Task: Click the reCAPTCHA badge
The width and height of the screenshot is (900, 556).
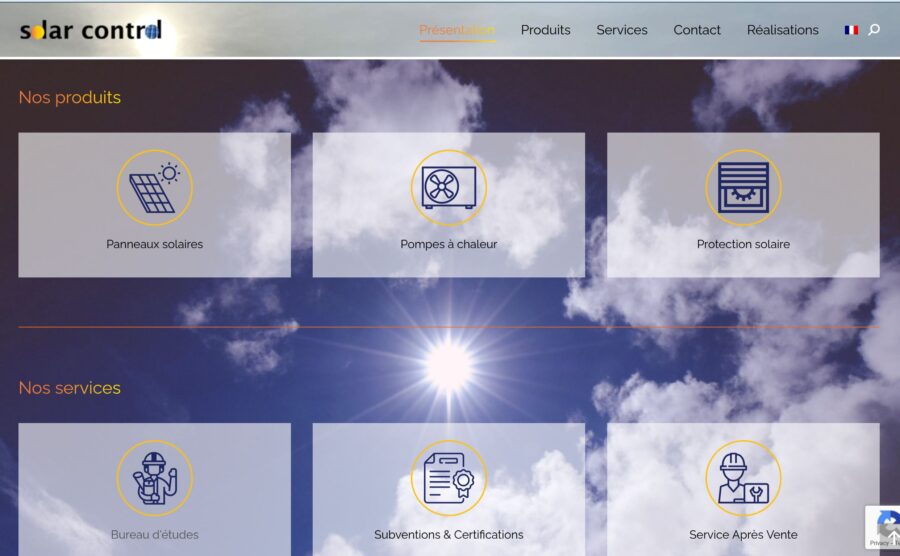Action: coord(883,527)
